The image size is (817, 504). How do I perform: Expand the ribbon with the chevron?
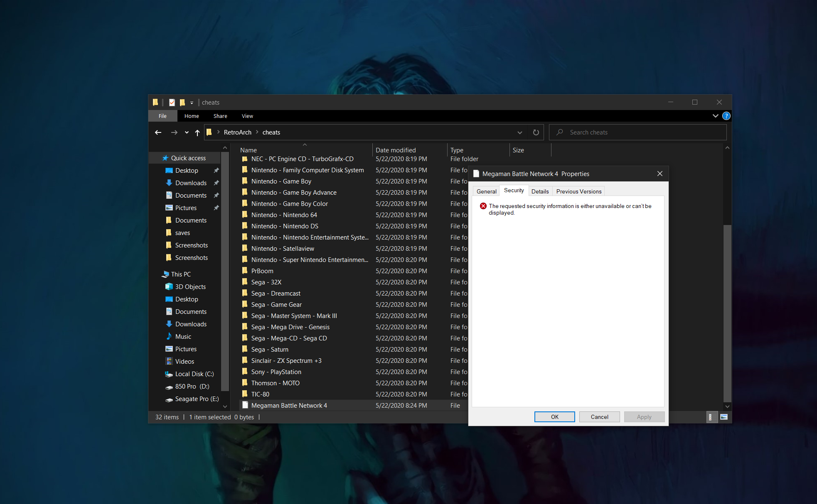click(x=715, y=116)
